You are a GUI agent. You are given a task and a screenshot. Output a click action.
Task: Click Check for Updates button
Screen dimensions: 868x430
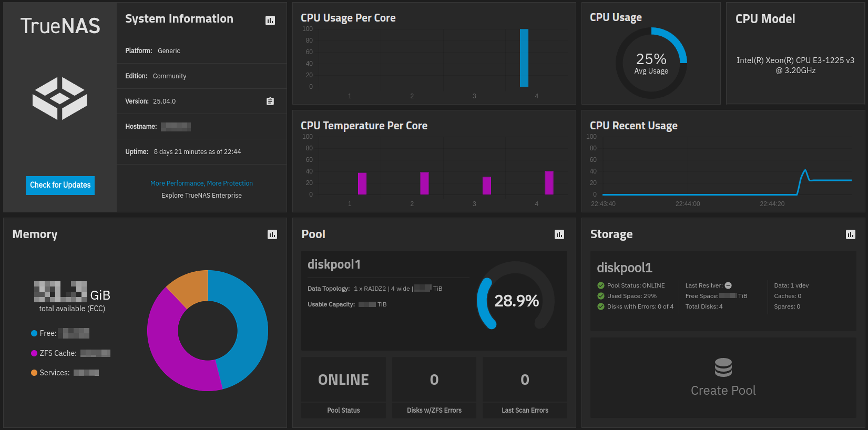click(60, 185)
